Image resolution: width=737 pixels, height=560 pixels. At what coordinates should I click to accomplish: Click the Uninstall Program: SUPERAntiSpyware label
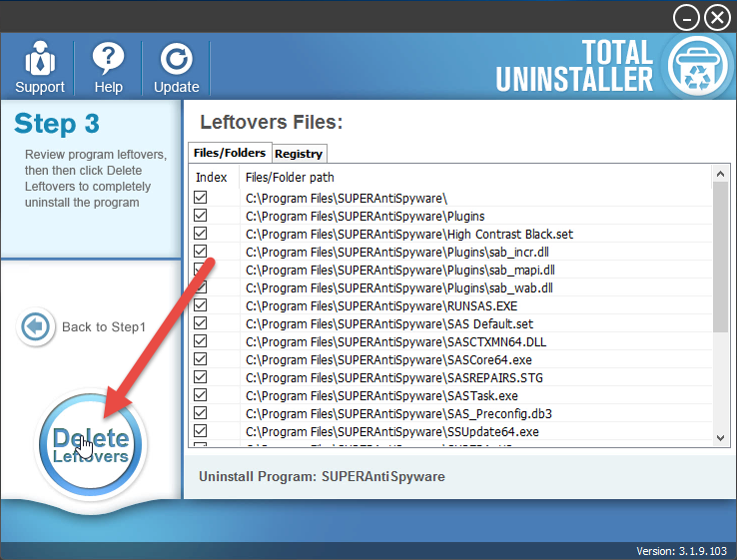point(322,477)
